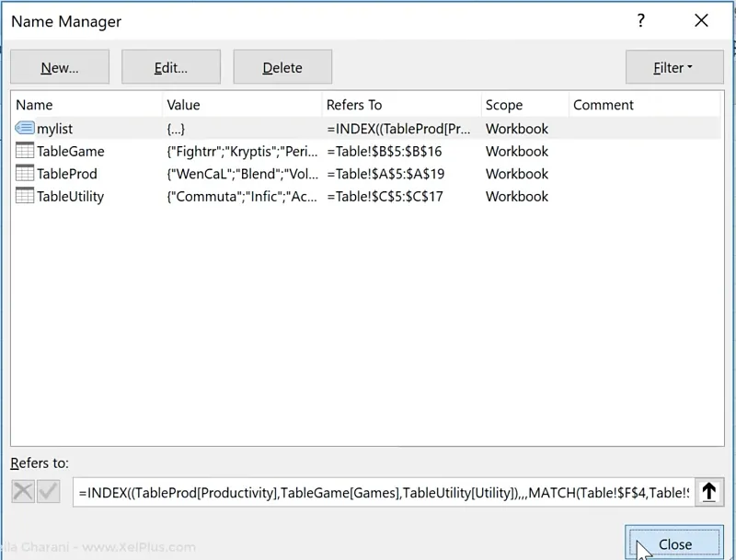Click the TableGame table icon

25,151
